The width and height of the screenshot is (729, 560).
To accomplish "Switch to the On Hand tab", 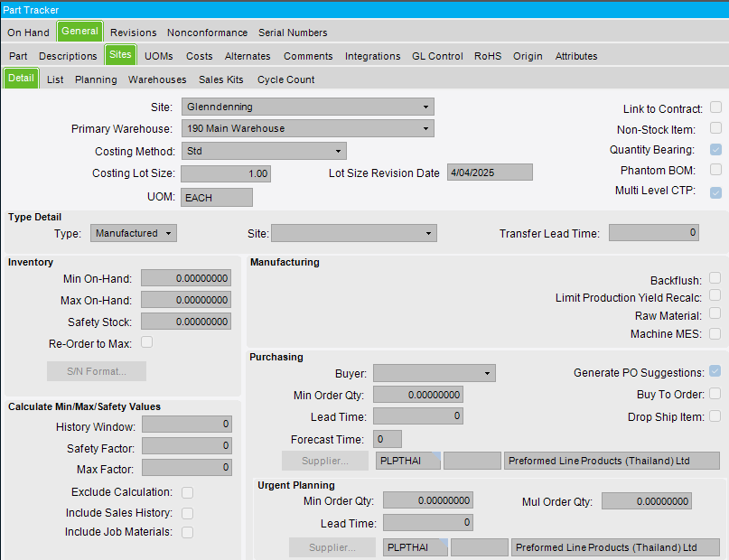I will click(x=28, y=33).
